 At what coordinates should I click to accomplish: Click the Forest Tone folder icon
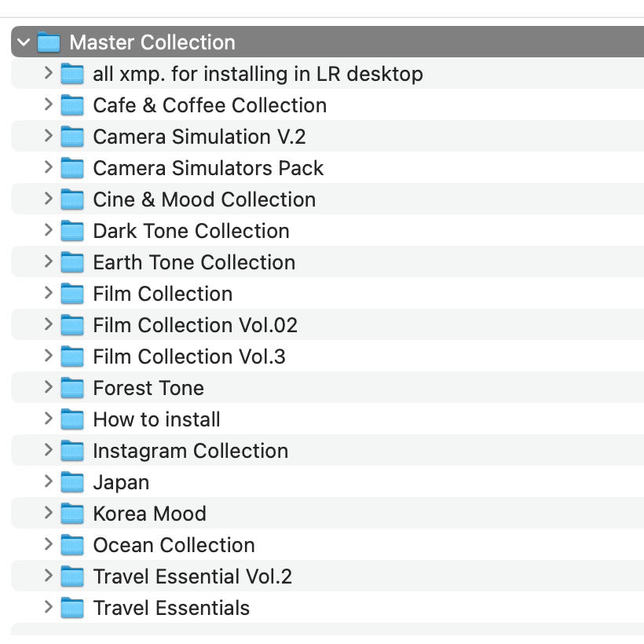point(72,388)
